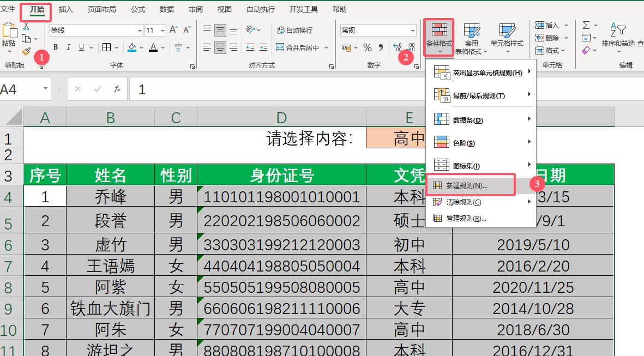This screenshot has width=644, height=356.
Task: Click the 条件格式 conditional formatting button
Action: (x=439, y=38)
